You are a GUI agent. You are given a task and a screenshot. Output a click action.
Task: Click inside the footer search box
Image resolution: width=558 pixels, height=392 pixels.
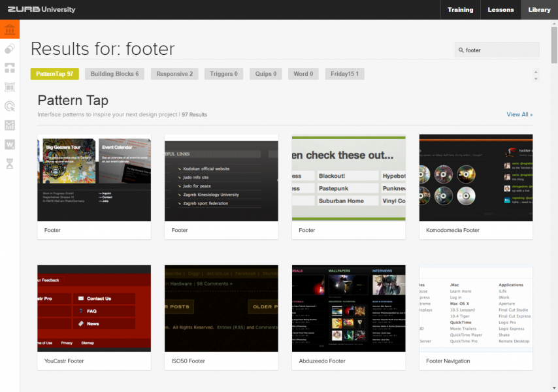point(497,50)
